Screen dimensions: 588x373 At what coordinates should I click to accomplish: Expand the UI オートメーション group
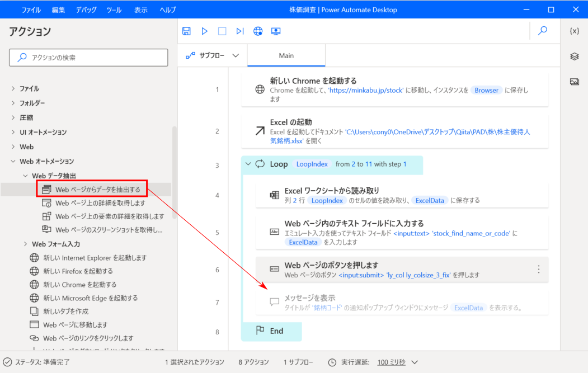(13, 132)
